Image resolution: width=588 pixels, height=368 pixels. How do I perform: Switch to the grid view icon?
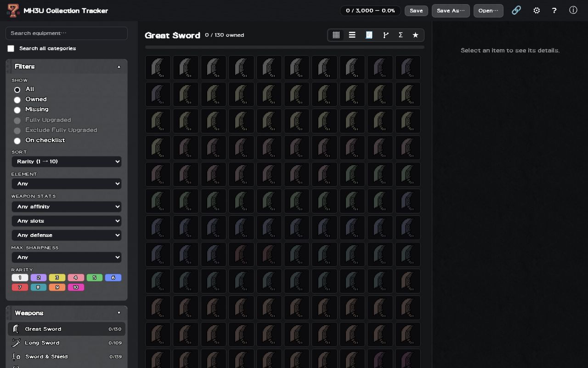[x=336, y=35]
